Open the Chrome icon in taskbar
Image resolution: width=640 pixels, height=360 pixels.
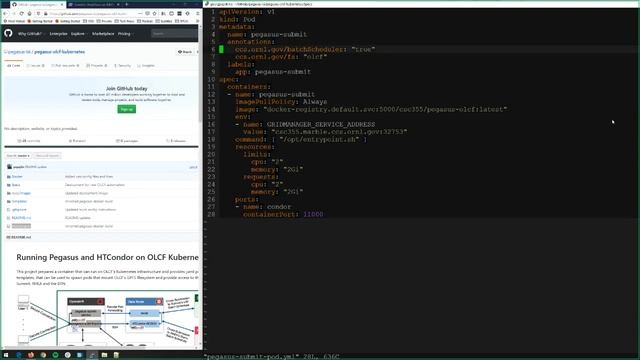pos(43,355)
